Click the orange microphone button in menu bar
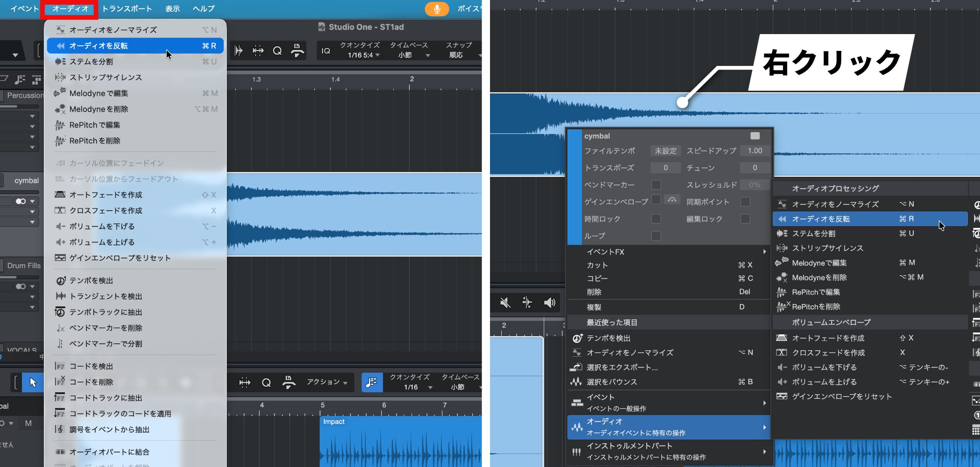 [437, 9]
